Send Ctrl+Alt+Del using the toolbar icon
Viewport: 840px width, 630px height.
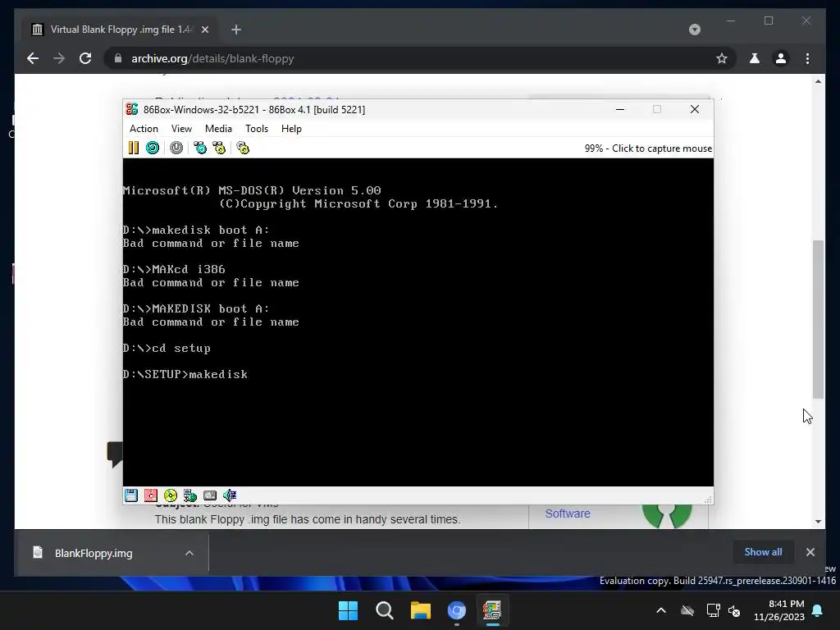(x=200, y=148)
